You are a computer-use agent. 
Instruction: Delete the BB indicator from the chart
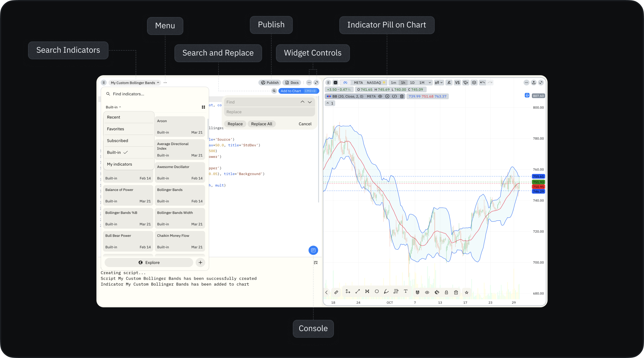point(402,96)
